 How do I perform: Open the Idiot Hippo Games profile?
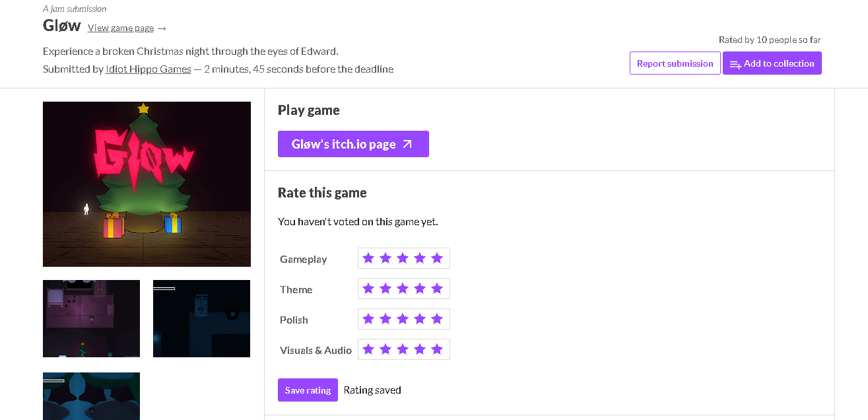[149, 69]
